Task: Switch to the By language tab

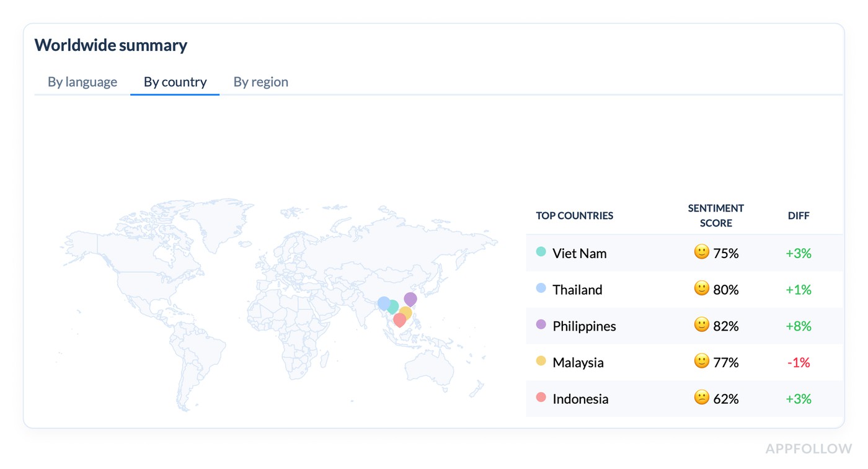Action: tap(82, 82)
